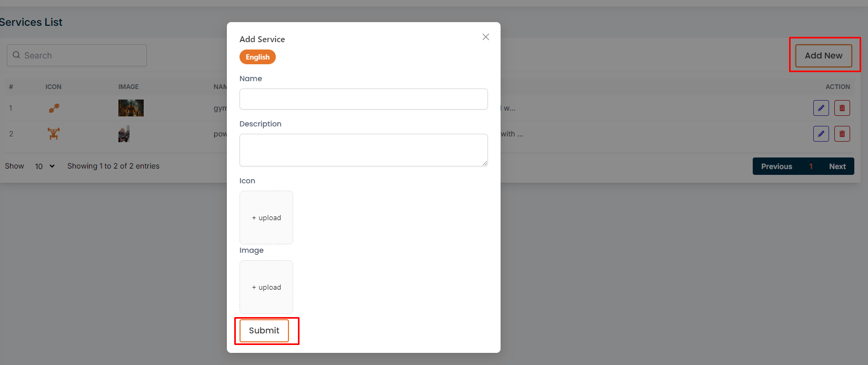Click the delete trash icon for row 2
Screen dimensions: 868x365
point(842,134)
